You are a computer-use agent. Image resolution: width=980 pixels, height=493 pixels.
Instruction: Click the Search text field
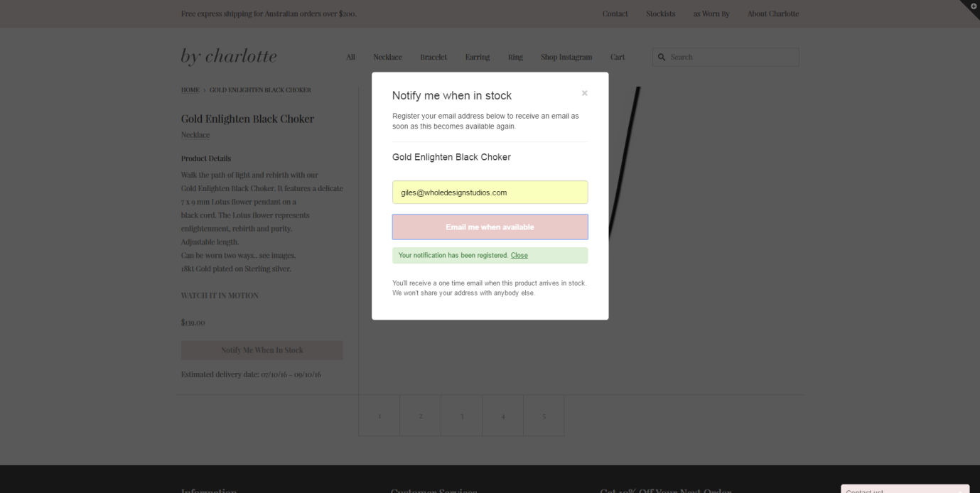point(732,57)
